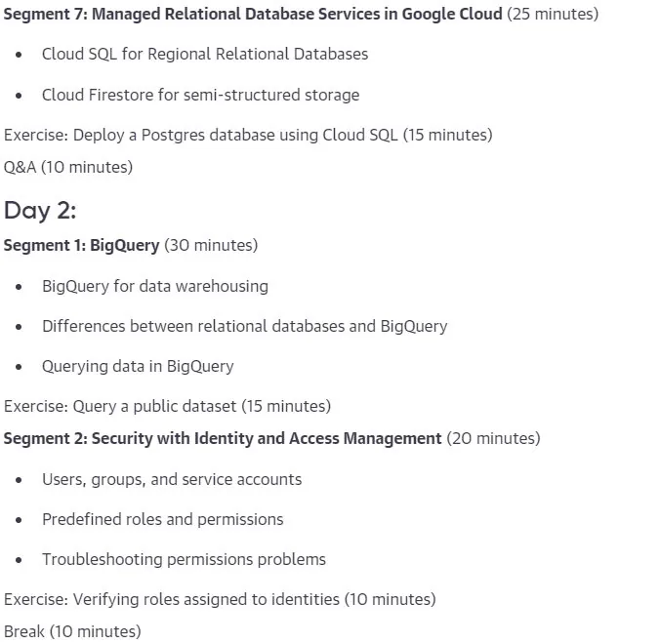660x644 pixels.
Task: Select 'Cloud SQL for Regional Relational Databases' text
Action: pyautogui.click(x=205, y=55)
